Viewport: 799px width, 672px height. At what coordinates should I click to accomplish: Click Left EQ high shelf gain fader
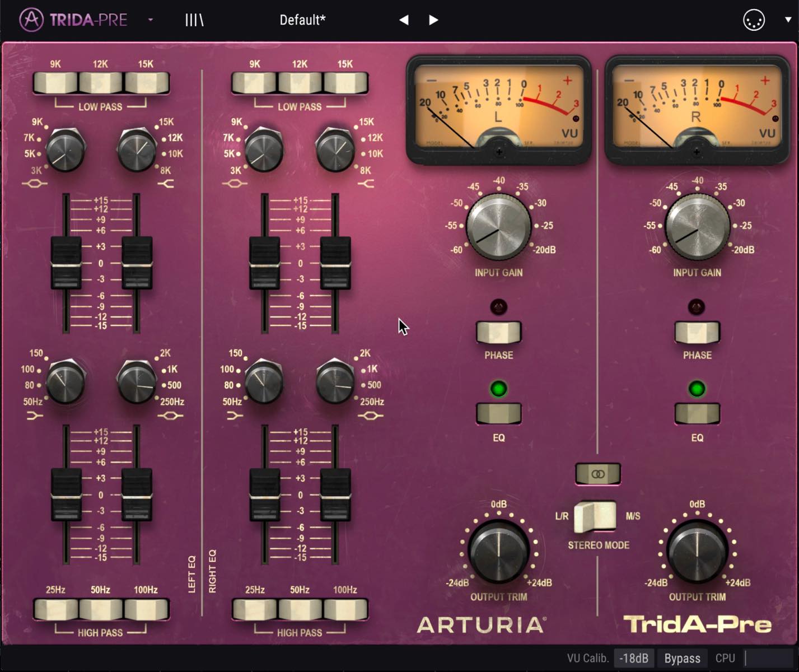[x=137, y=263]
